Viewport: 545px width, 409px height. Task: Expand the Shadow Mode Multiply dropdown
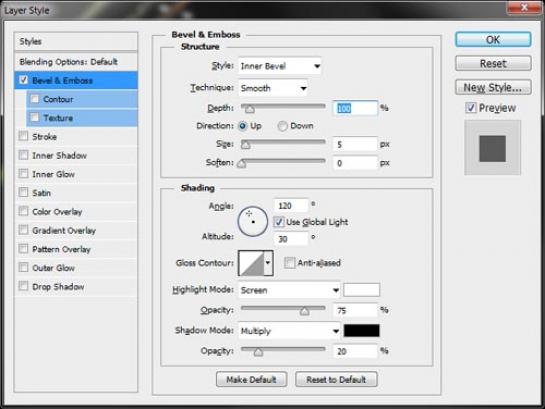[x=289, y=331]
